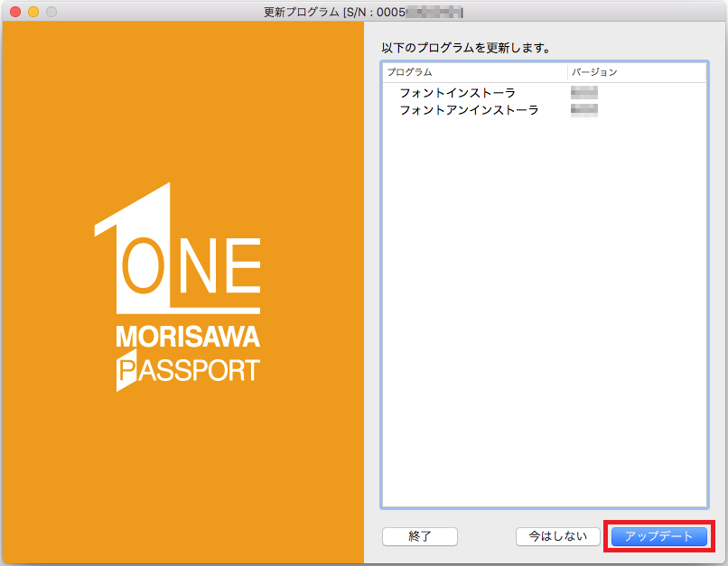728x566 pixels.
Task: Click the divider between プログラム and バージョン columns
Action: pos(567,71)
